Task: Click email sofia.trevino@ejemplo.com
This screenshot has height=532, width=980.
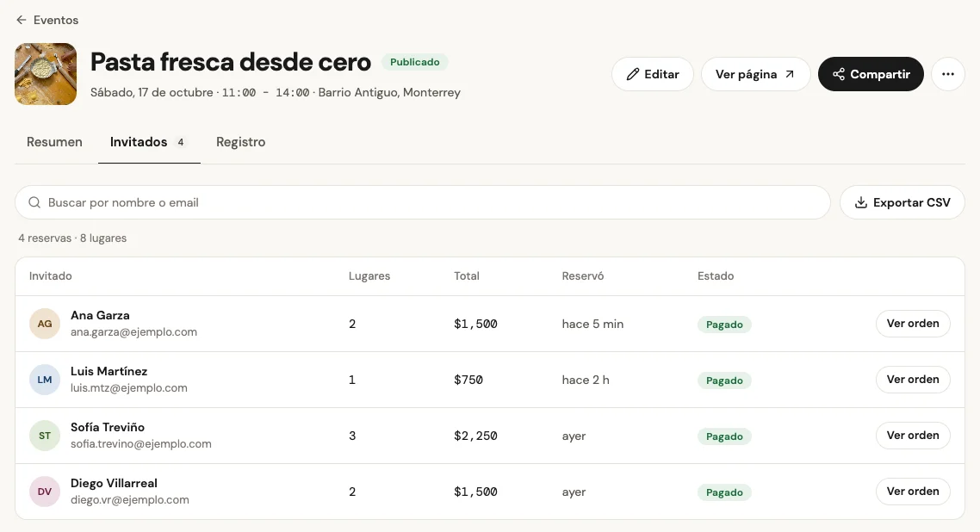Action: click(140, 444)
